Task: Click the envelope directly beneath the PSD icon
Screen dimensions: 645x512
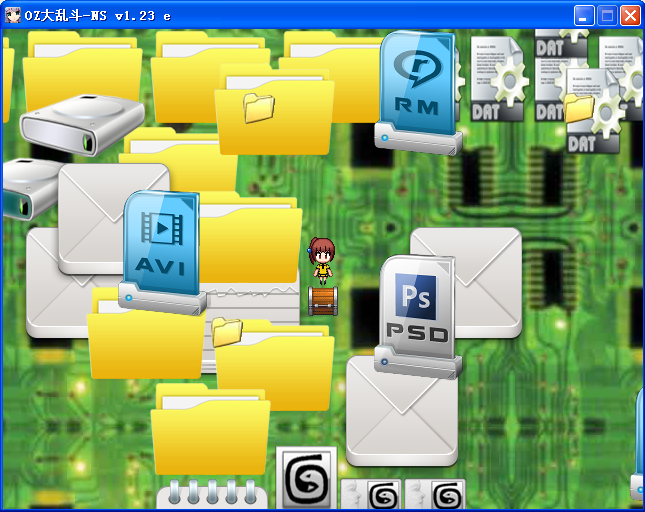Action: 402,411
